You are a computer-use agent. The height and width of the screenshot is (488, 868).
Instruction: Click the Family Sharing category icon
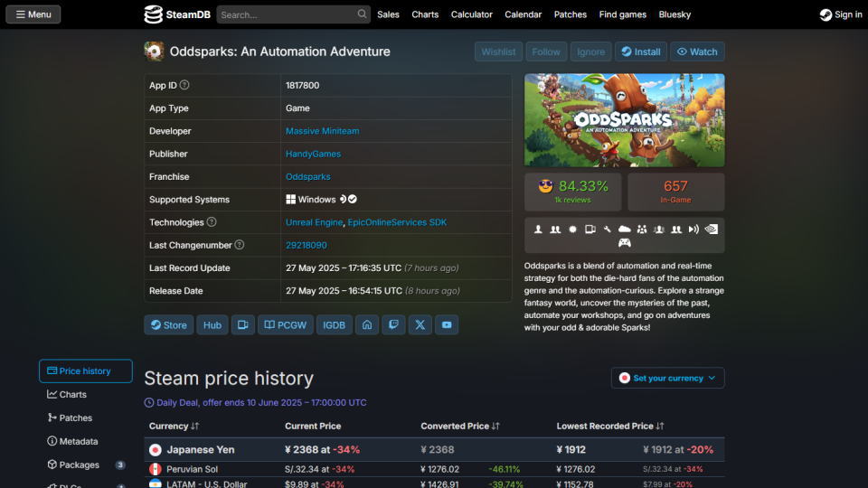coord(642,229)
